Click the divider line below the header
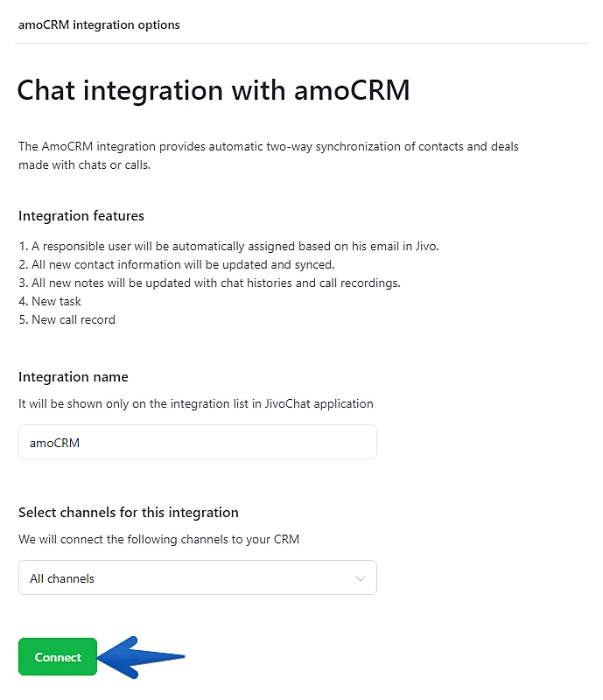Image resolution: width=603 pixels, height=700 pixels. [x=301, y=43]
